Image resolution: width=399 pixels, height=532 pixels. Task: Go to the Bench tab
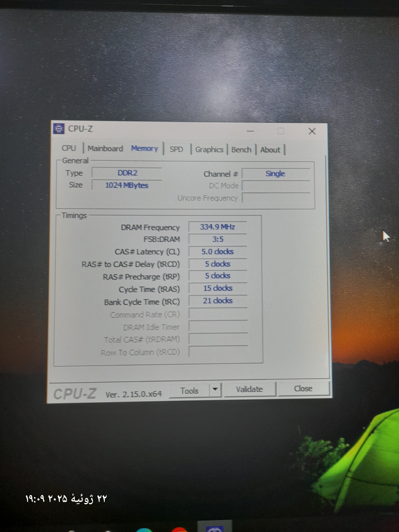pos(241,150)
